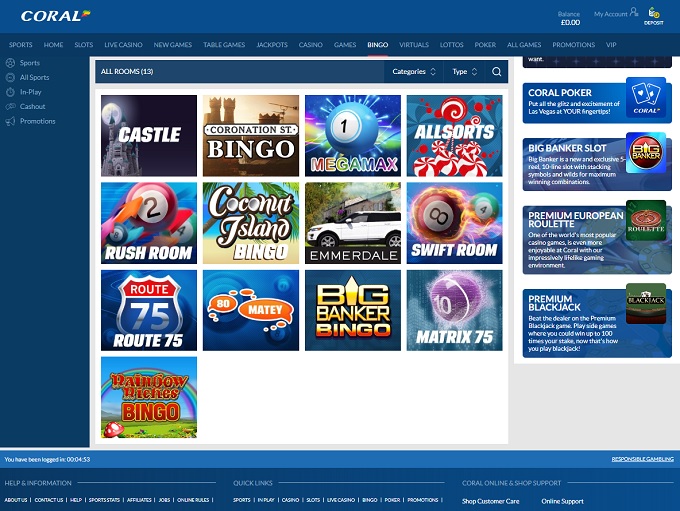680x511 pixels.
Task: Open the footer Help link
Action: (76, 500)
